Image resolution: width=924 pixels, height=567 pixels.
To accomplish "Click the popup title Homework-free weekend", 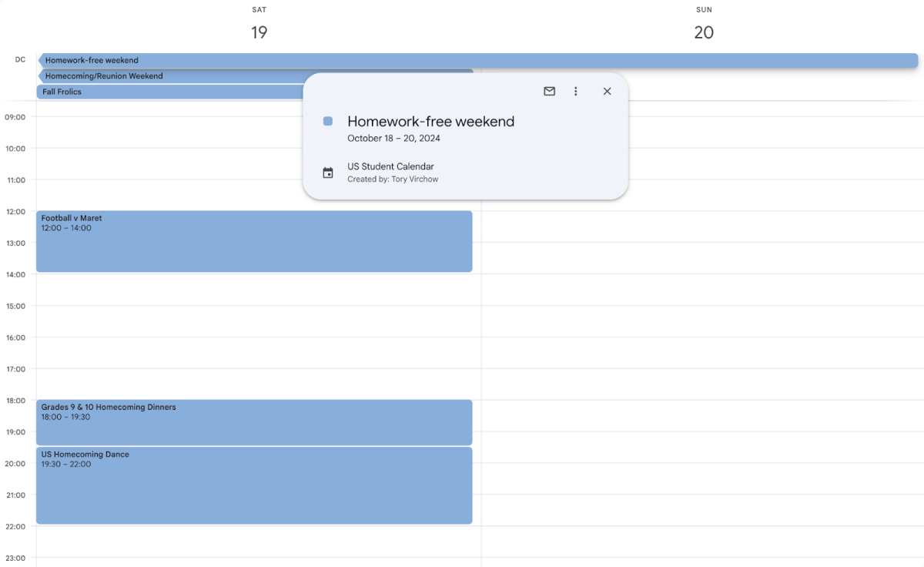I will point(430,121).
